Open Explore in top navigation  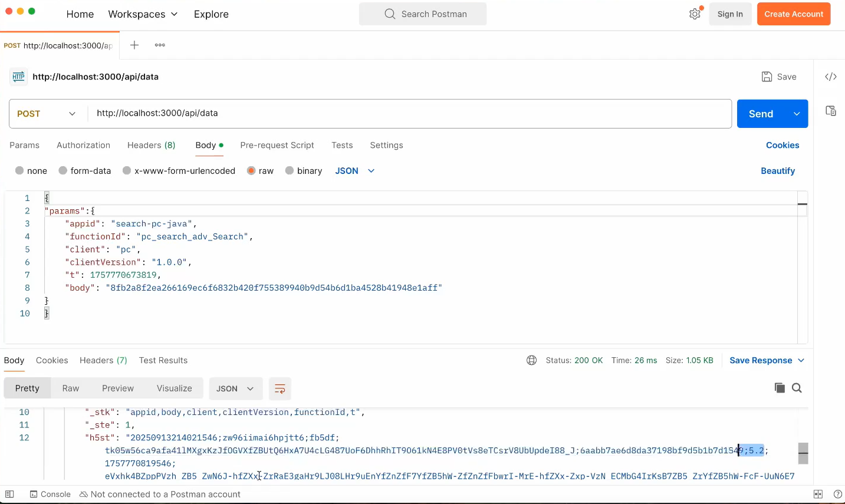[x=211, y=14]
